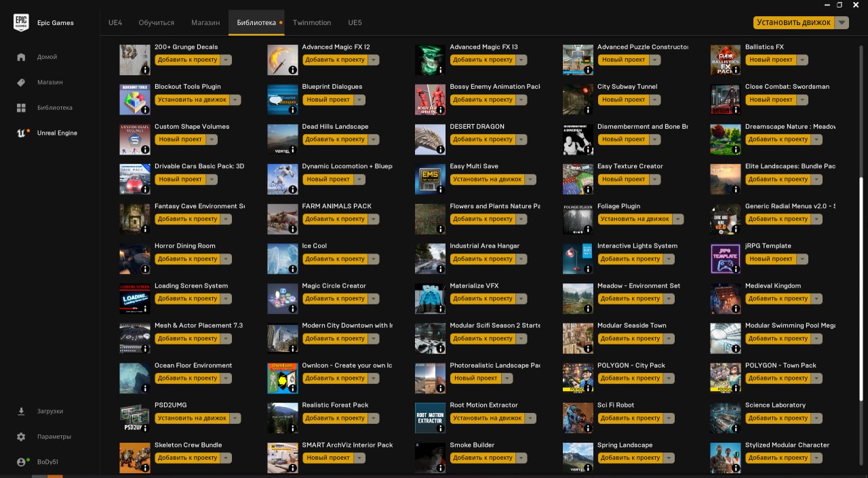Open the Downloads arrow icon in sidebar
The height and width of the screenshot is (478, 868).
click(x=21, y=411)
